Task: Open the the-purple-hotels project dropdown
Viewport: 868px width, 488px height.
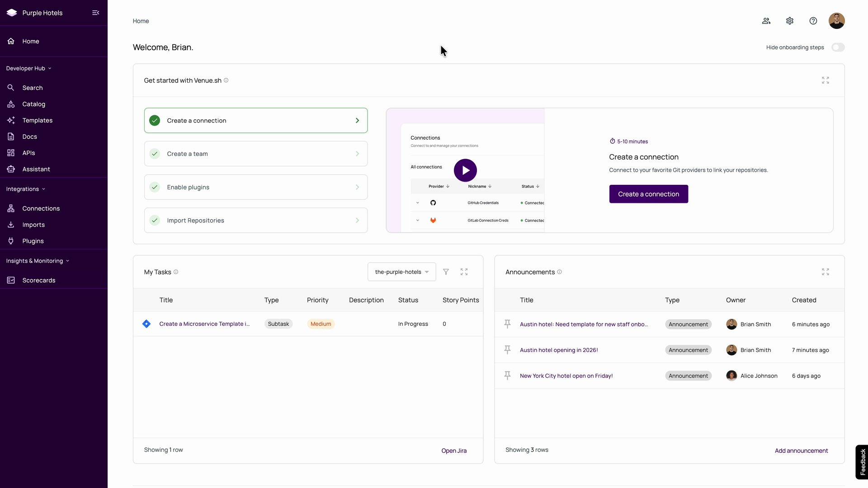Action: 401,272
